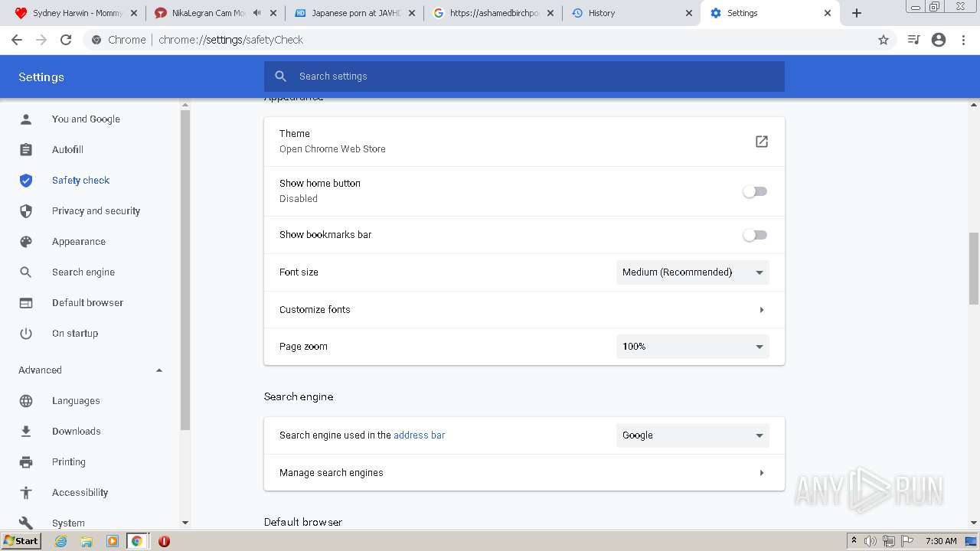The height and width of the screenshot is (551, 980).
Task: Turn on Show bookmarks bar toggle
Action: coord(755,235)
